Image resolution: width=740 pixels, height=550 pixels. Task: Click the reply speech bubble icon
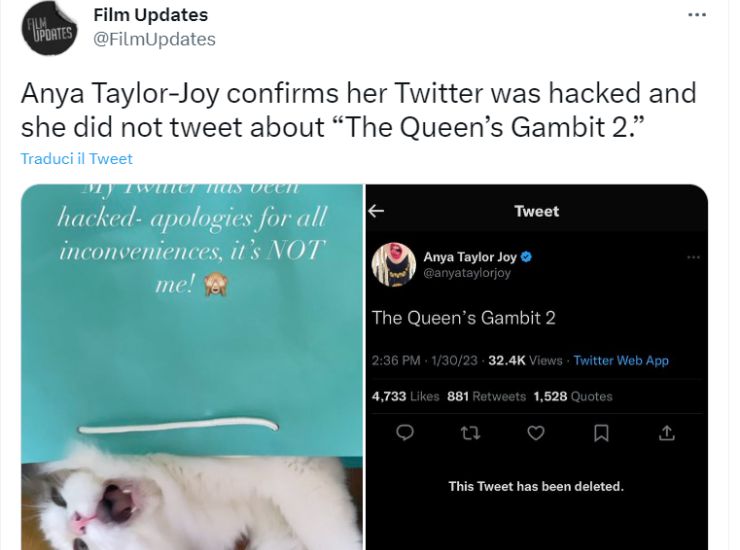click(405, 432)
